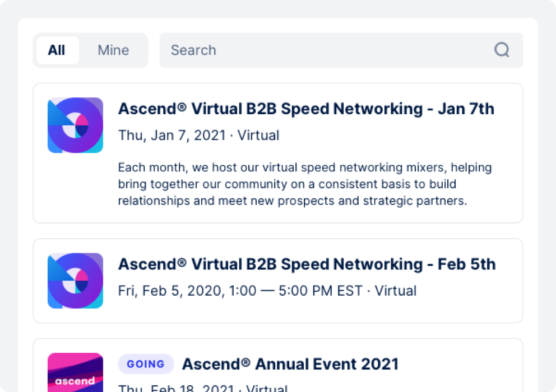556x392 pixels.
Task: Click the Fri, Feb 5, 2020 date text
Action: pyautogui.click(x=158, y=291)
